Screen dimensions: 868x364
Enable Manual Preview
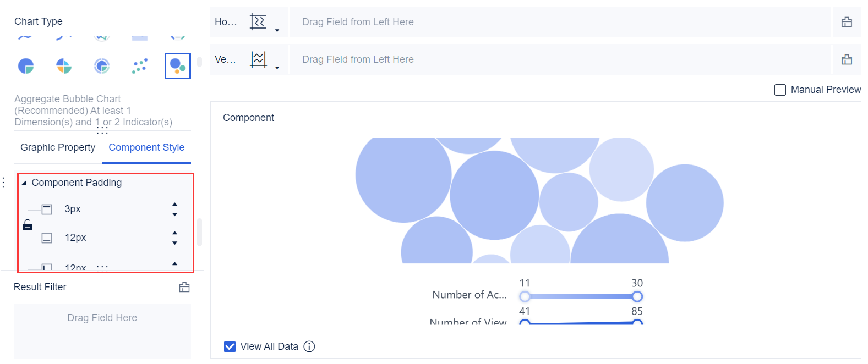(780, 90)
